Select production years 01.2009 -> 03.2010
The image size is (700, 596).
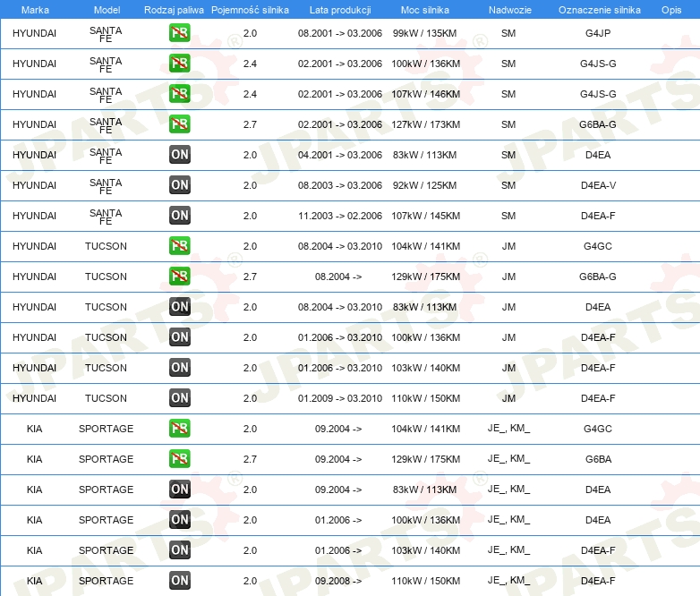coord(340,398)
